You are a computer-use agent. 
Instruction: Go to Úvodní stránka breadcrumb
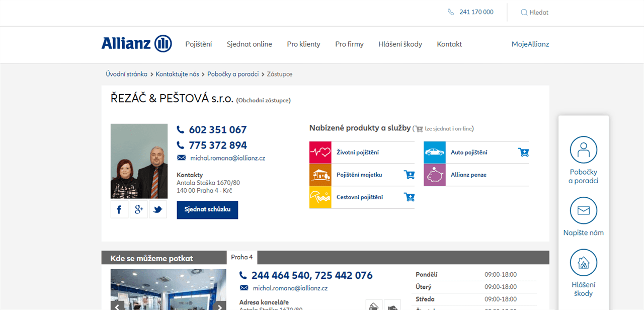pyautogui.click(x=126, y=74)
